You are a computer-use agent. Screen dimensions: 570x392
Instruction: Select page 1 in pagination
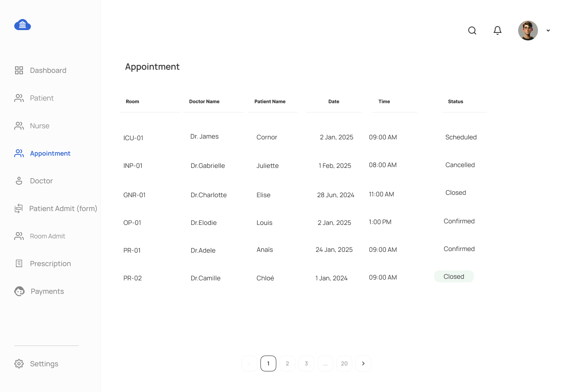pyautogui.click(x=268, y=363)
